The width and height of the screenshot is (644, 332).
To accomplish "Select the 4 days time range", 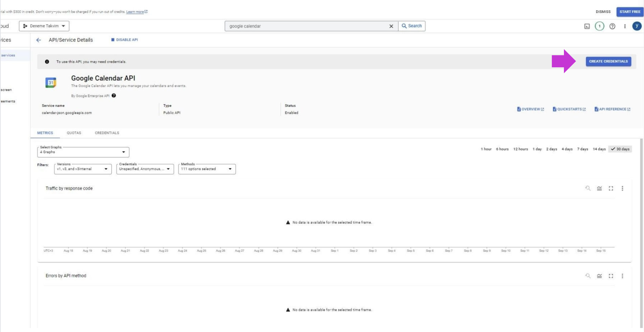I will [x=567, y=149].
